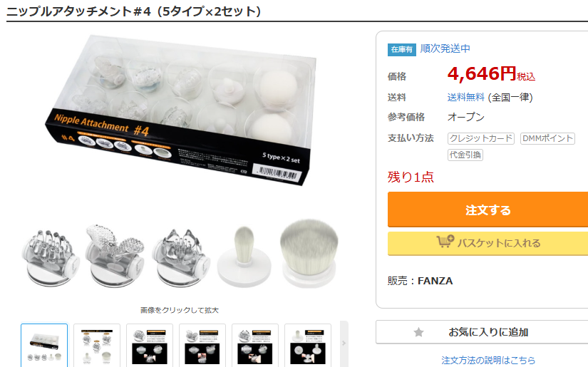Select the first package thumbnail

44,346
